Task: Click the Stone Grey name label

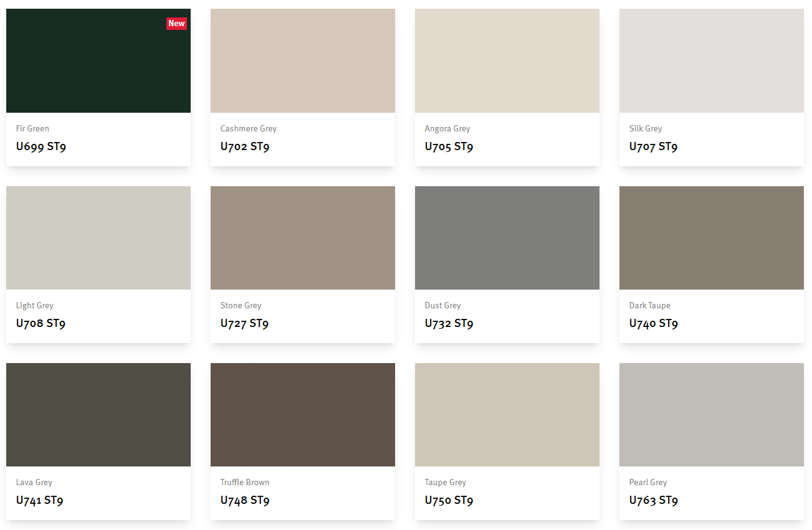Action: point(241,305)
